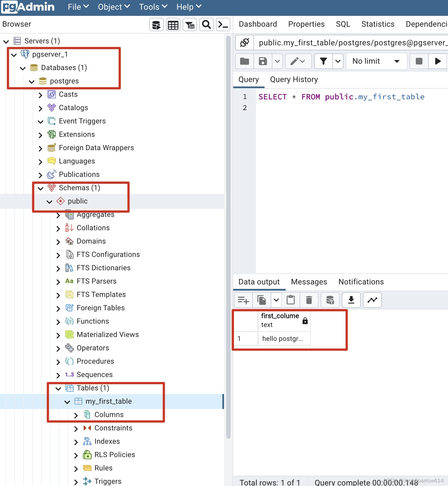
Task: Select the Constraints tree item
Action: 113,428
